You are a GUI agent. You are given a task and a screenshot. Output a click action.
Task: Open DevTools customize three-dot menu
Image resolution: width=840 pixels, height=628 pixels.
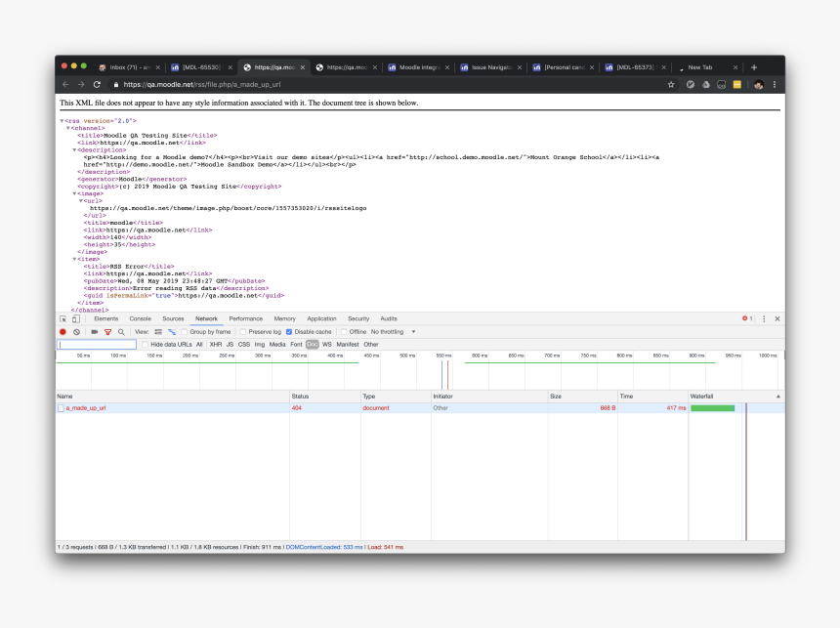(764, 318)
